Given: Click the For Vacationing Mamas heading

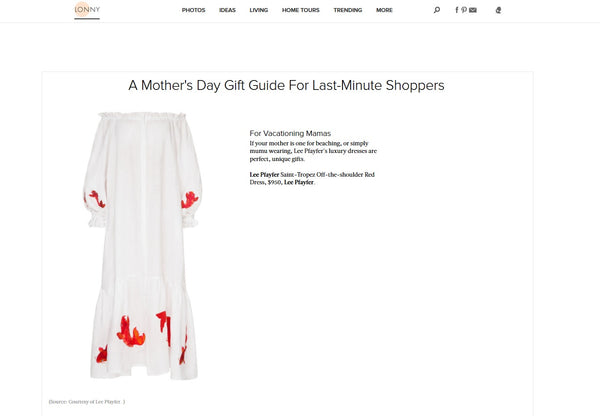Looking at the screenshot, I should coord(290,133).
